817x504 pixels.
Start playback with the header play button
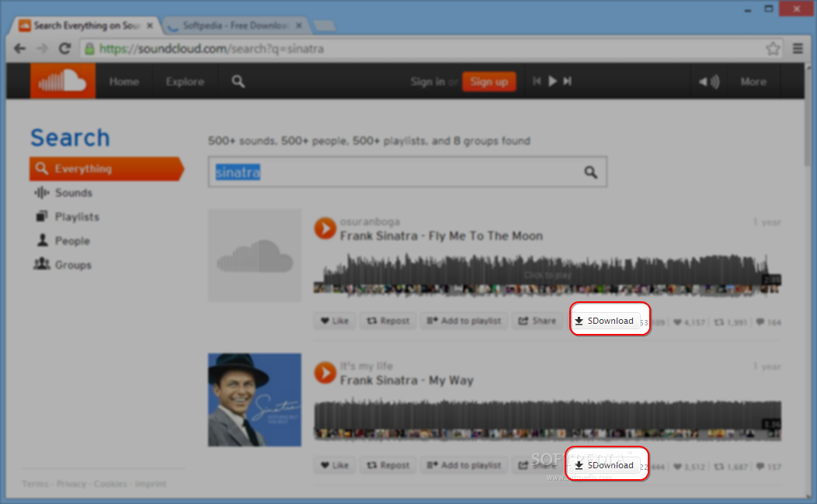point(553,82)
